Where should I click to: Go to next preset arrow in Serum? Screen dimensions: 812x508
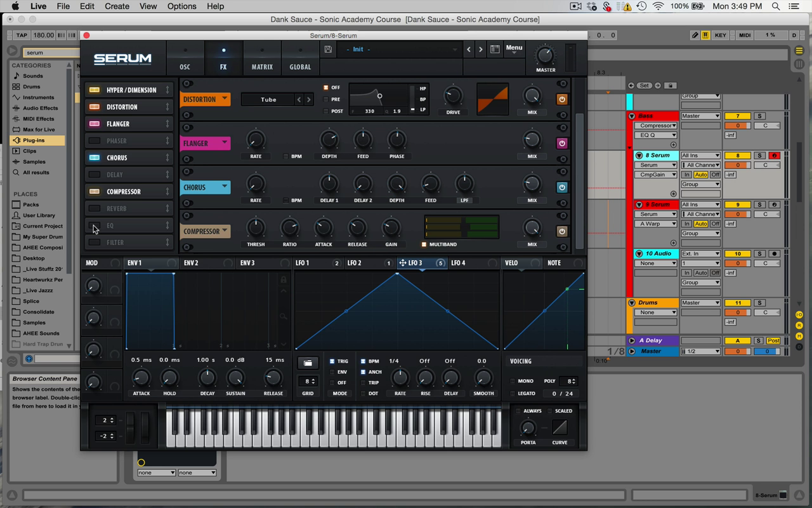click(481, 49)
